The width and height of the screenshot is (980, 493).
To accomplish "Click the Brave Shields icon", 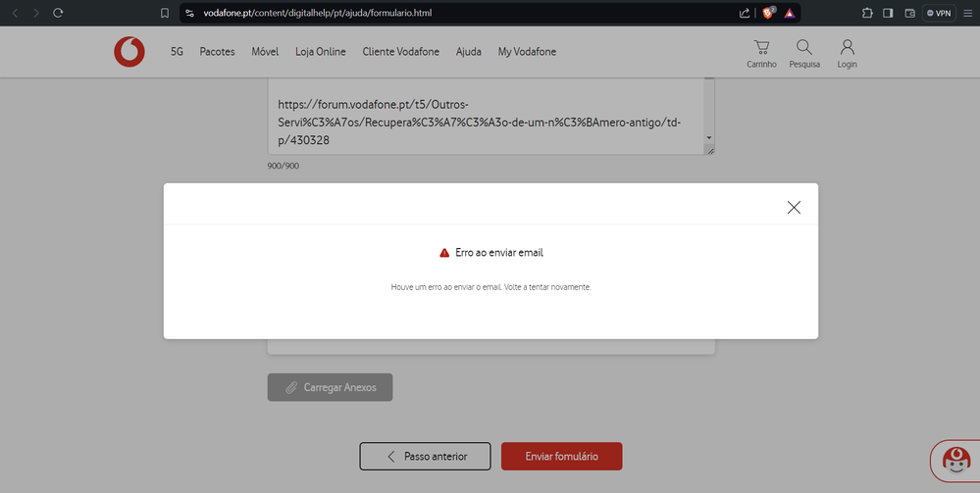I will coord(769,13).
